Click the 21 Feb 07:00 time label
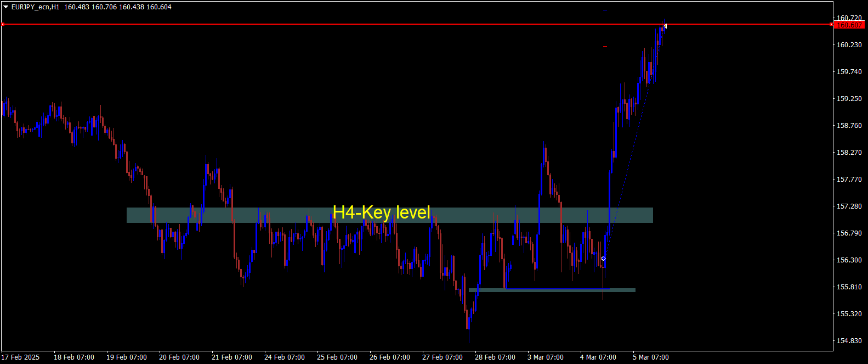The image size is (868, 364). point(232,357)
